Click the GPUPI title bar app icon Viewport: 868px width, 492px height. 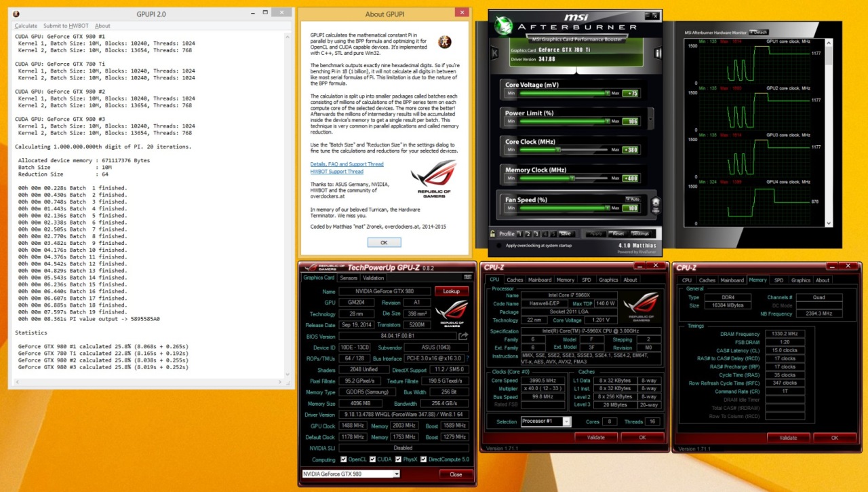tap(16, 13)
